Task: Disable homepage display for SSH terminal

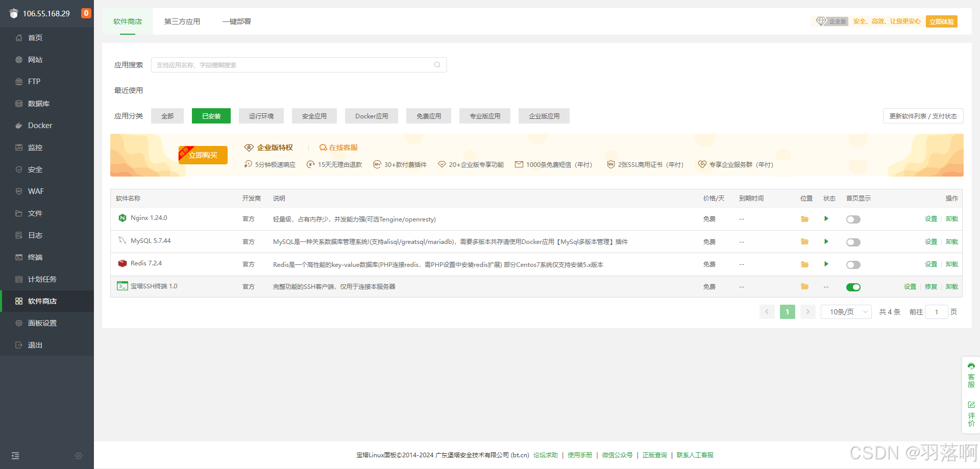Action: click(x=853, y=287)
